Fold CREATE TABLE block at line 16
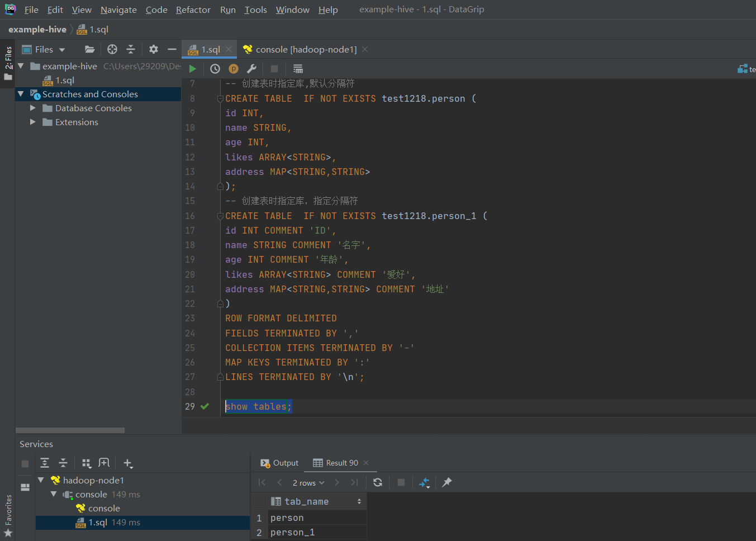 (x=220, y=216)
